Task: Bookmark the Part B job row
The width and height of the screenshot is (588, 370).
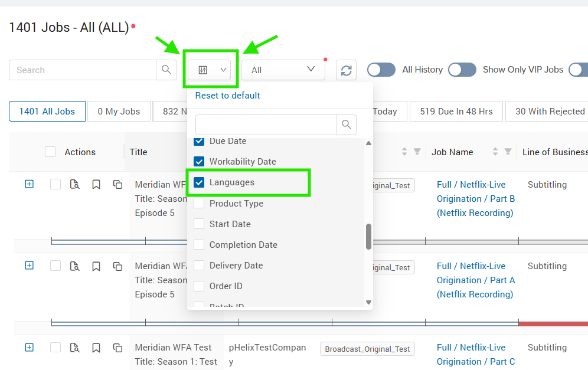Action: coord(96,185)
